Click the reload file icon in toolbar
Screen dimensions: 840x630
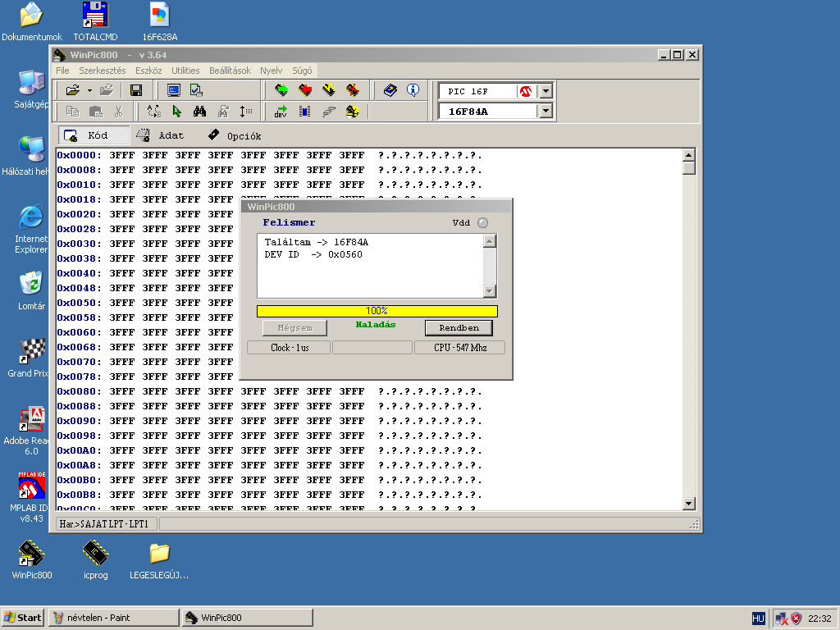pos(106,90)
